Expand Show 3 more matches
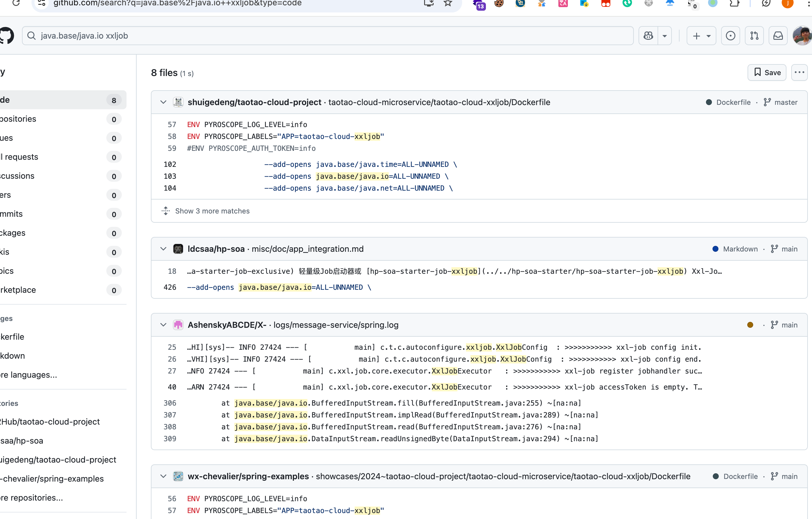The image size is (812, 519). tap(212, 211)
